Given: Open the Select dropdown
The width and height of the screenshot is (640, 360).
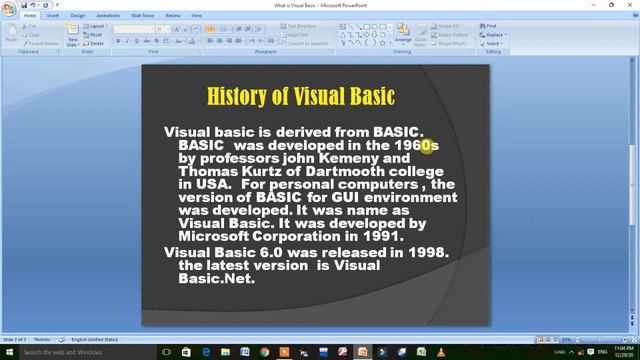Looking at the screenshot, I should (x=491, y=43).
